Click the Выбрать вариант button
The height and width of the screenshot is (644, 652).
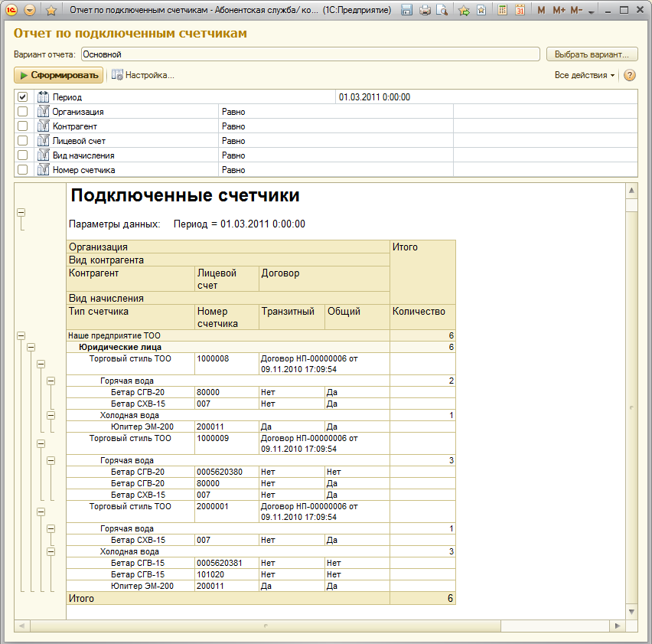coord(592,54)
